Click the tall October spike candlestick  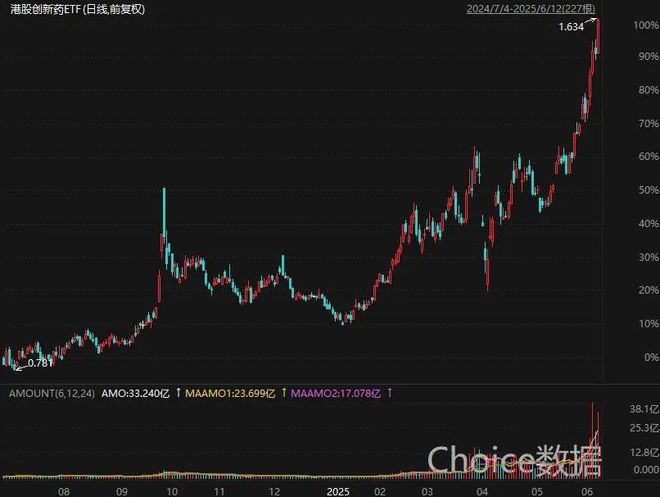(163, 215)
